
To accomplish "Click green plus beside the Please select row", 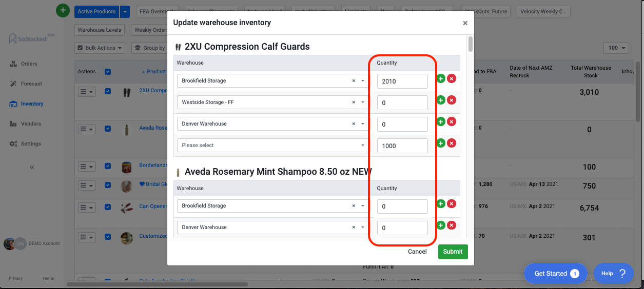I will [x=441, y=143].
